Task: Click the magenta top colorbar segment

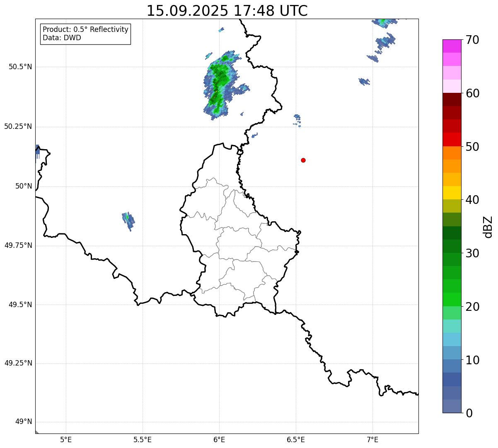Action: pyautogui.click(x=452, y=46)
